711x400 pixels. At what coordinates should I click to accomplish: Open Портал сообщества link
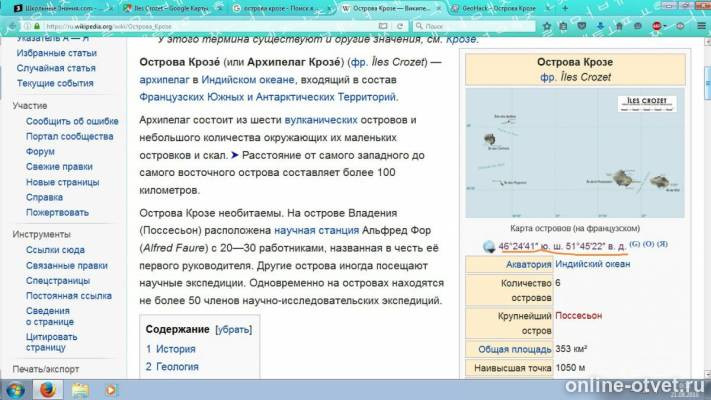69,137
